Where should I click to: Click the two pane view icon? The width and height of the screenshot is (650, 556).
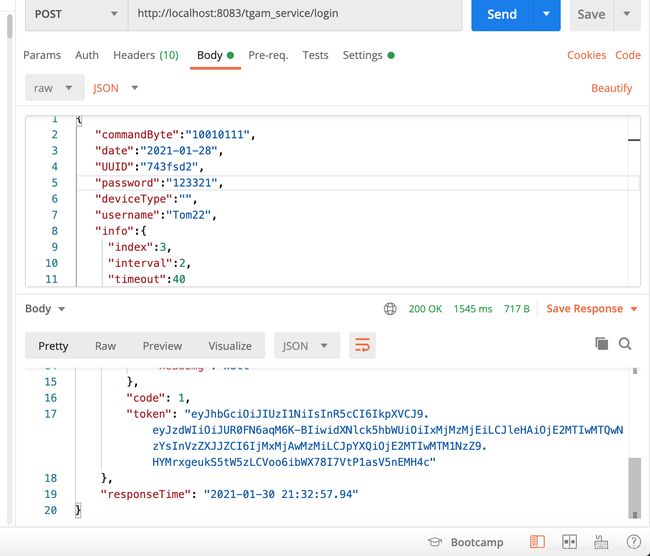[x=570, y=541]
